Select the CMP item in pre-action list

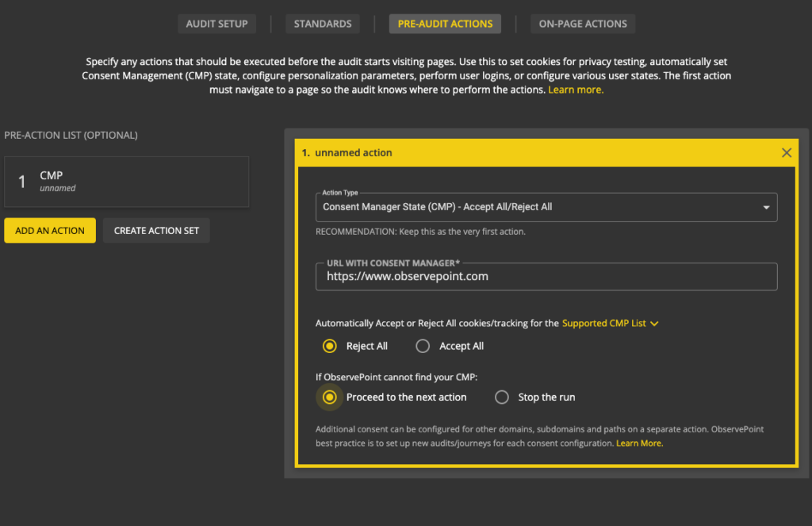tap(126, 182)
